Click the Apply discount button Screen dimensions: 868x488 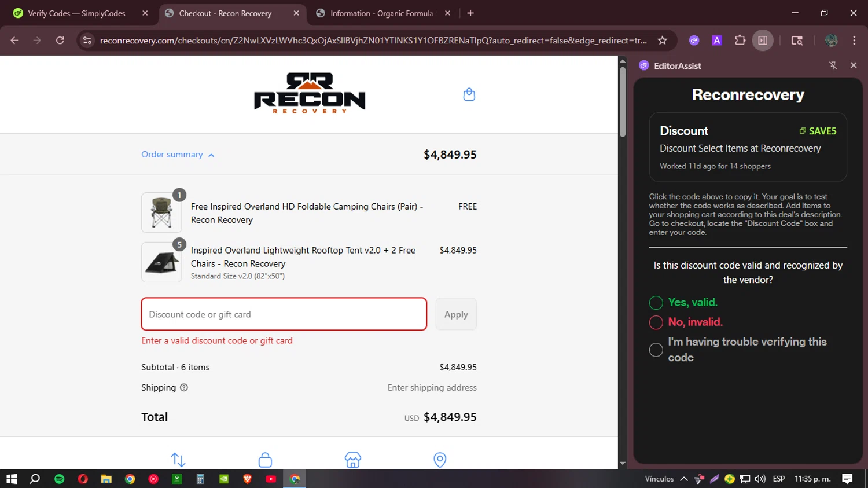tap(456, 314)
